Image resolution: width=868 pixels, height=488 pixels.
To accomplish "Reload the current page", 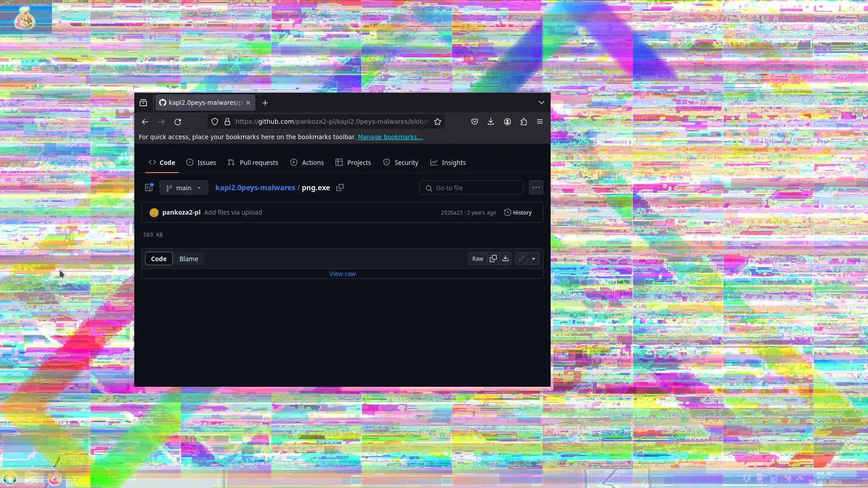I will [x=178, y=122].
